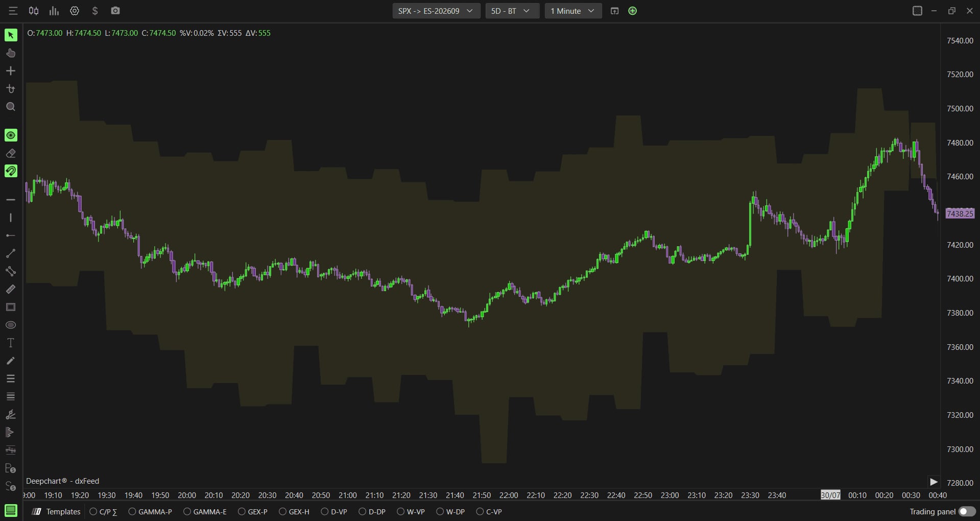Open the candlestick chart type selector
The height and width of the screenshot is (521, 980).
coord(34,11)
